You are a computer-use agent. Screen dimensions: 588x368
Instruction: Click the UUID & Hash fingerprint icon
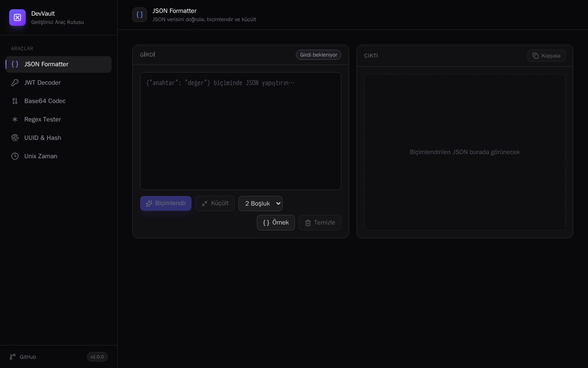[x=15, y=138]
